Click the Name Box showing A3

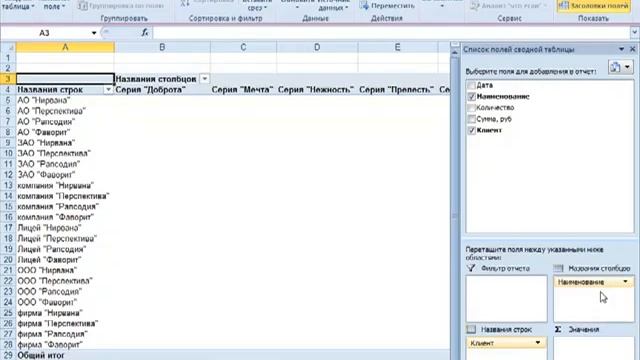[45, 33]
